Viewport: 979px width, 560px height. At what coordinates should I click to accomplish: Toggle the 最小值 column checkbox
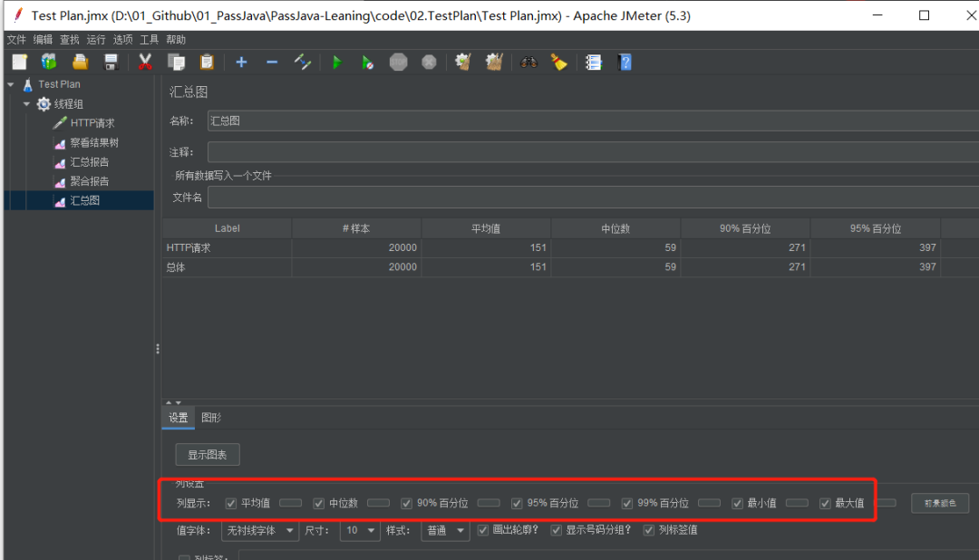pos(737,503)
